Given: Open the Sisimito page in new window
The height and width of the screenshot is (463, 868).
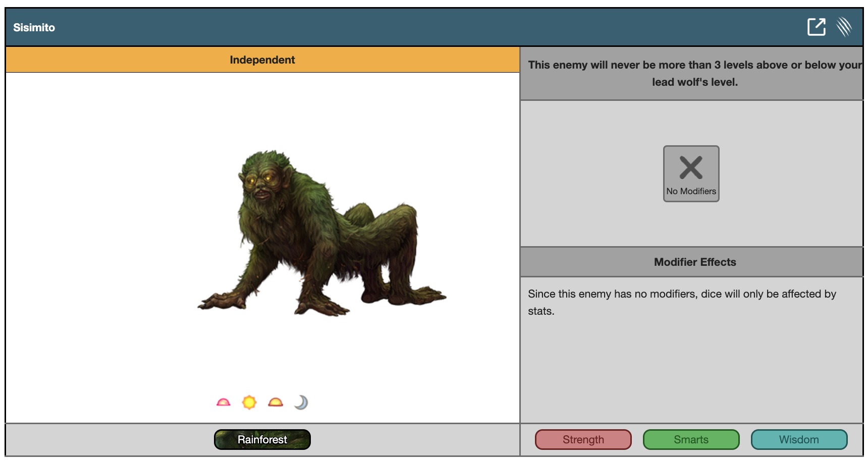Looking at the screenshot, I should pyautogui.click(x=816, y=27).
